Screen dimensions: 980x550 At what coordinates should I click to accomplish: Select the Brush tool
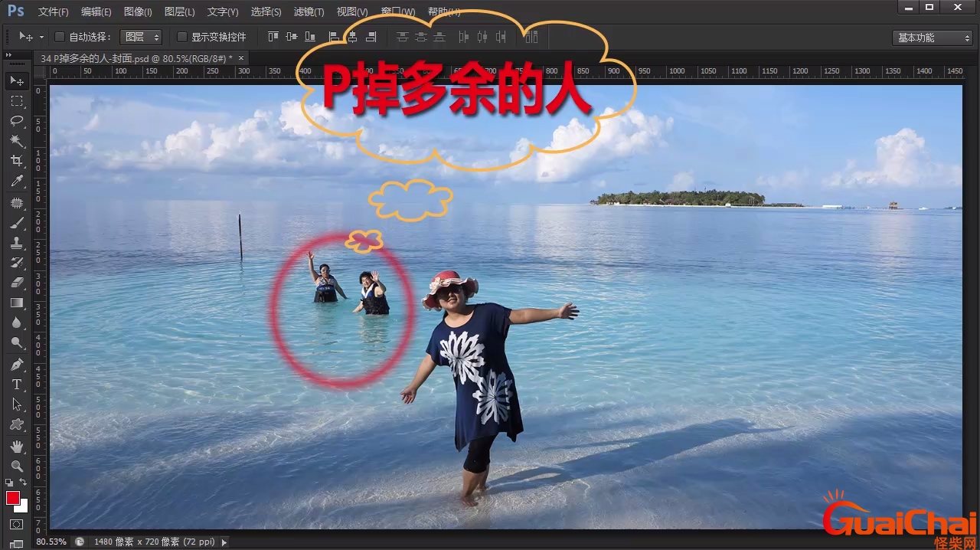[x=17, y=223]
